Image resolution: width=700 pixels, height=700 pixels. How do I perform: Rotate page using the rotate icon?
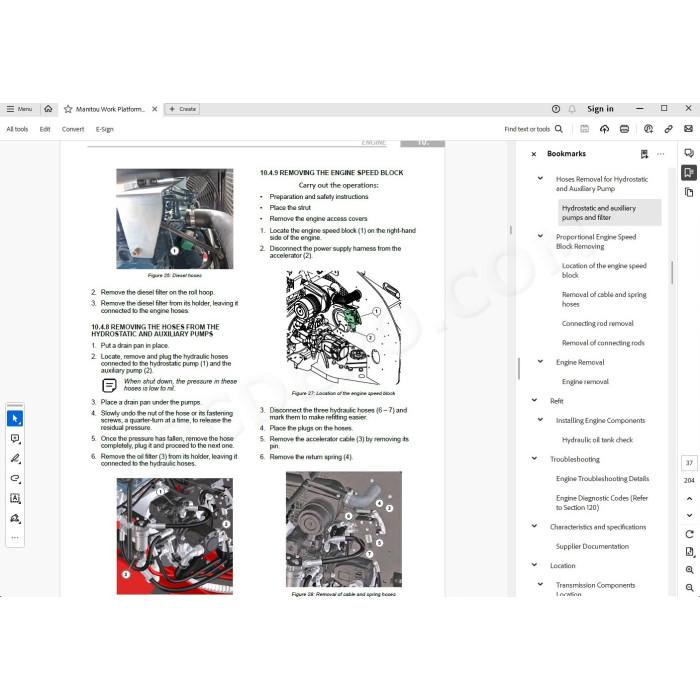pos(689,534)
